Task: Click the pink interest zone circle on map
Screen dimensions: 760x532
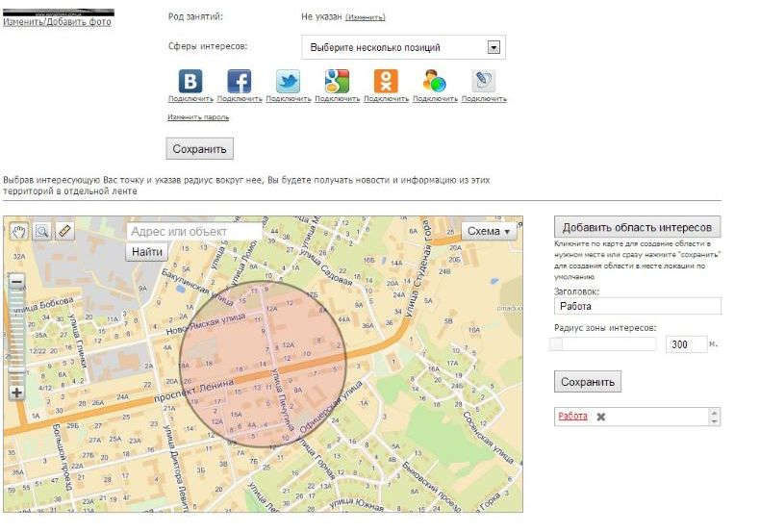Action: coord(263,365)
